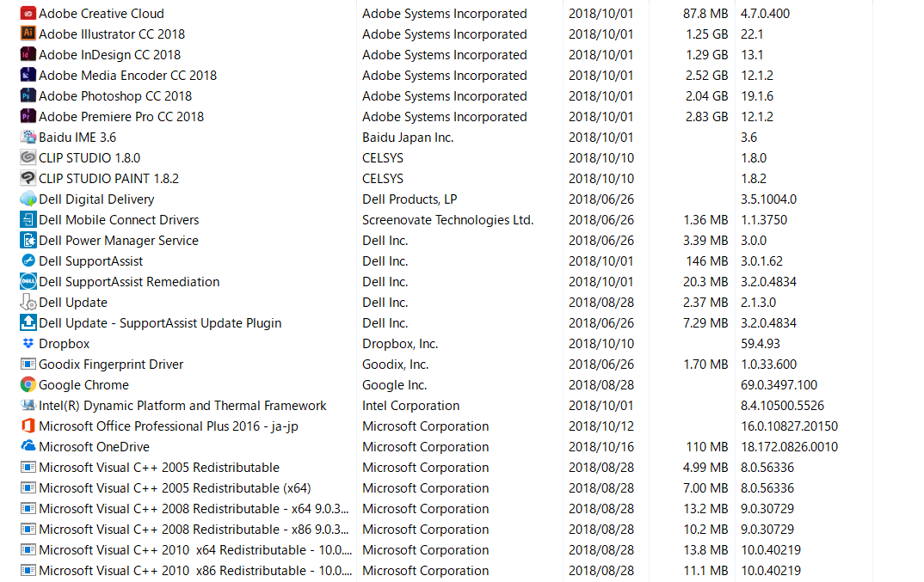Click the Adobe Media Encoder icon
The image size is (924, 582).
28,76
